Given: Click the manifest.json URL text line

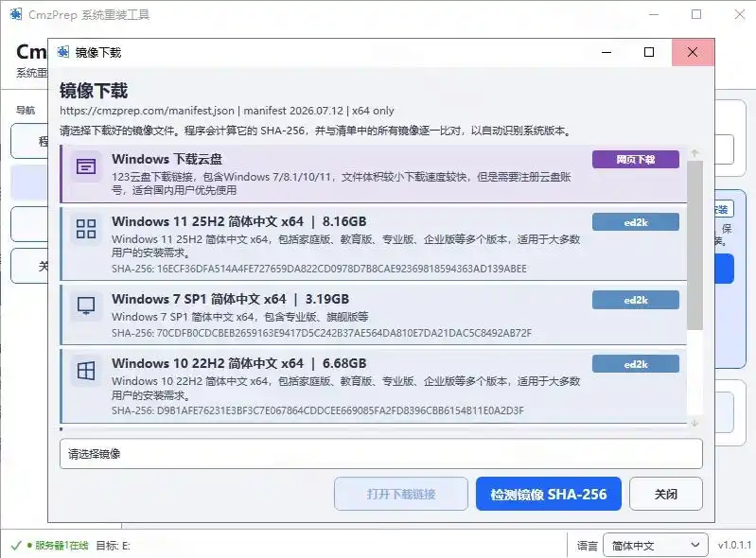Looking at the screenshot, I should (226, 111).
